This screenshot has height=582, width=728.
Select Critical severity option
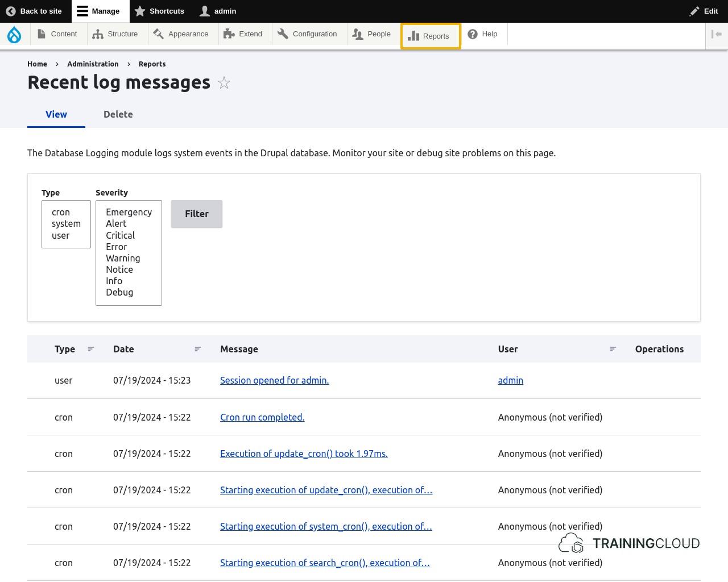129,235
